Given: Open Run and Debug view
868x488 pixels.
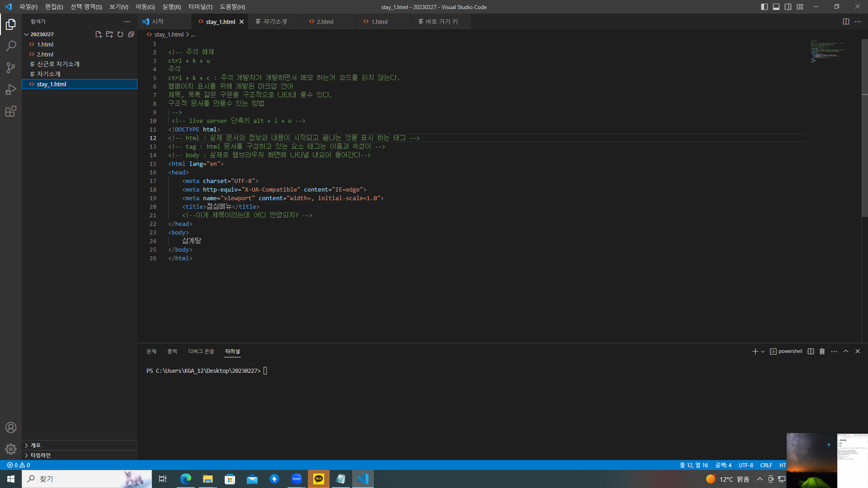Looking at the screenshot, I should tap(11, 89).
